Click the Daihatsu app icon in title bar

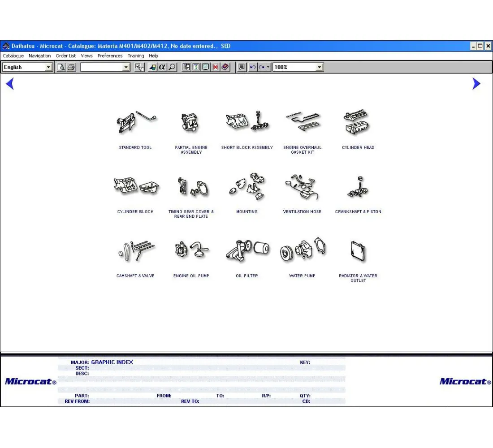tap(6, 46)
